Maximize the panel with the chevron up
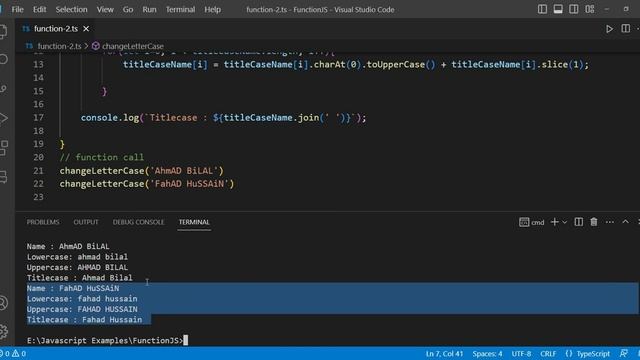 (625, 222)
